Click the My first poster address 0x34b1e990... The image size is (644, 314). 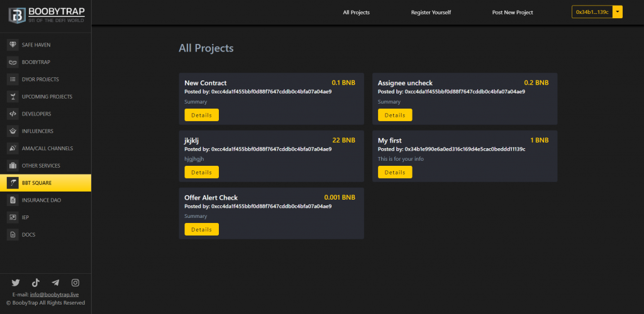pos(465,149)
